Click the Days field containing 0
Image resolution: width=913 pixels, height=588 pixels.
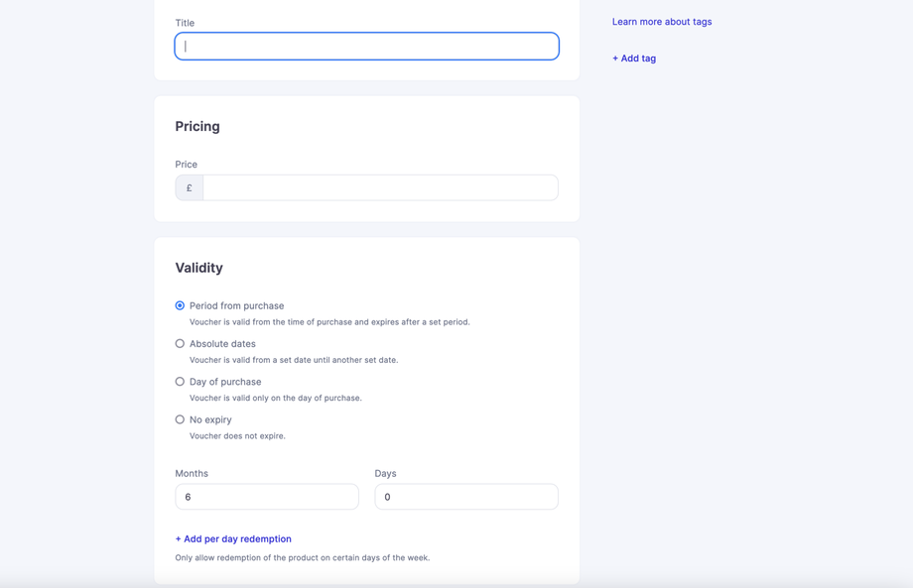(465, 497)
